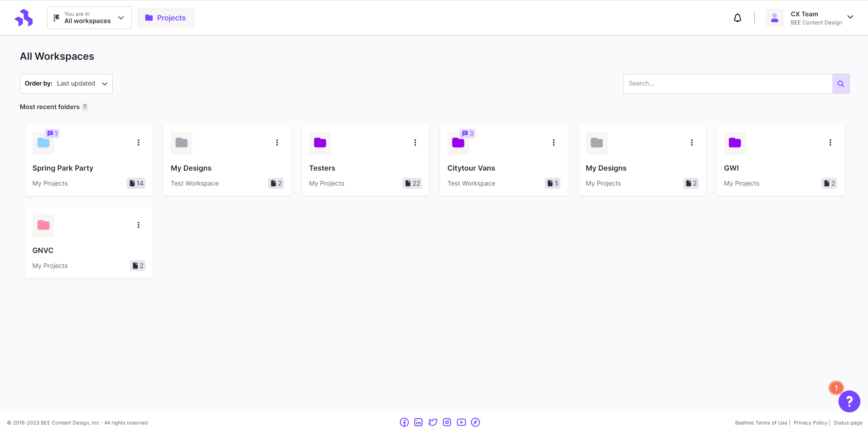
Task: Open Testers folder options menu
Action: 415,143
